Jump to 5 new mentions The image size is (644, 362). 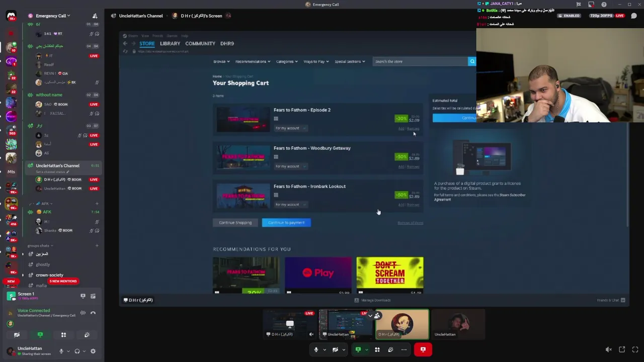[x=63, y=281]
